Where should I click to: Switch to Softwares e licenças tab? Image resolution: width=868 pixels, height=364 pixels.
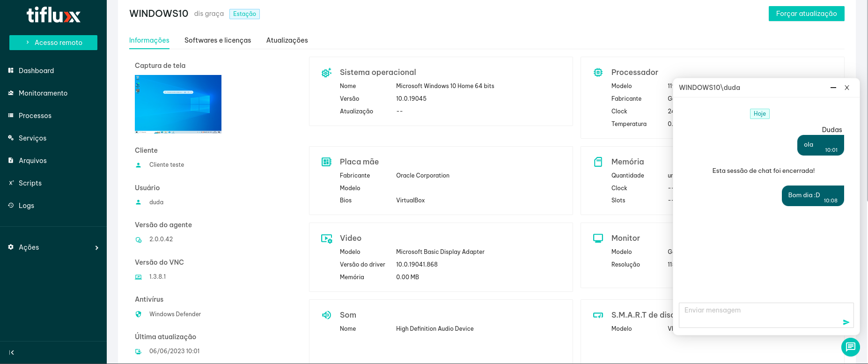pos(218,40)
